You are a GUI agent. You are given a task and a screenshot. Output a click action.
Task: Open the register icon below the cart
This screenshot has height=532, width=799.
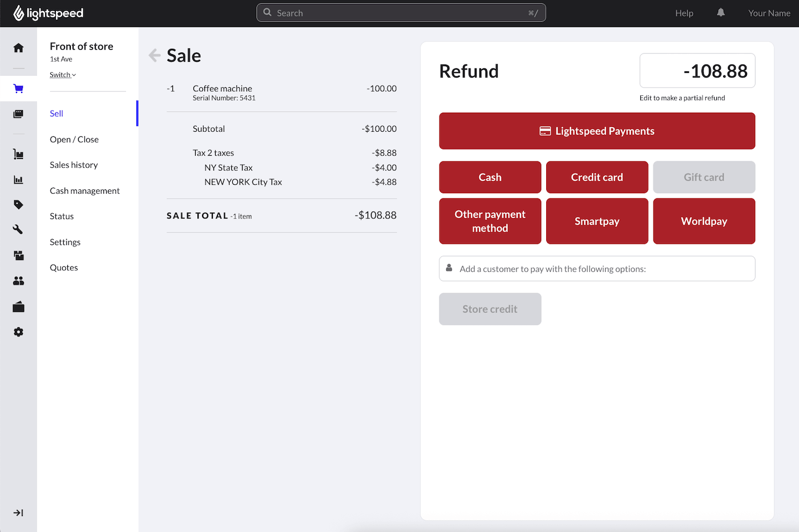click(x=18, y=114)
